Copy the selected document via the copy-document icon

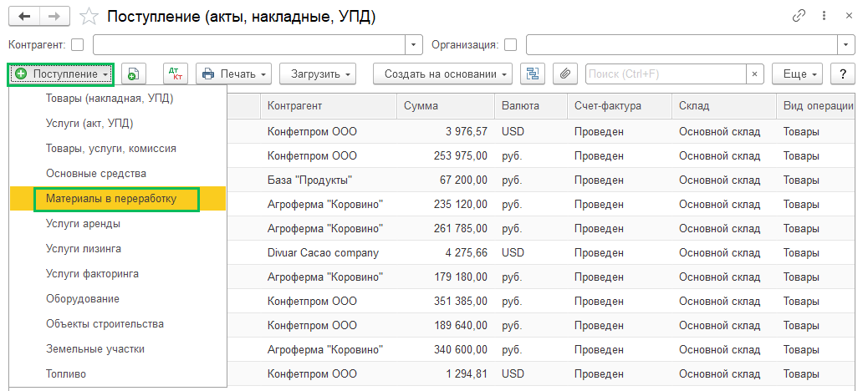tap(134, 74)
